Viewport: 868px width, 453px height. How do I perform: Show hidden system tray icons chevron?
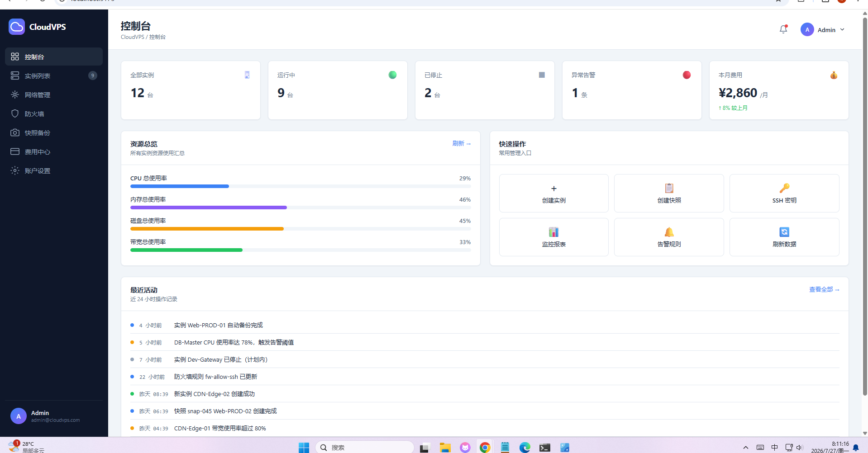click(746, 448)
